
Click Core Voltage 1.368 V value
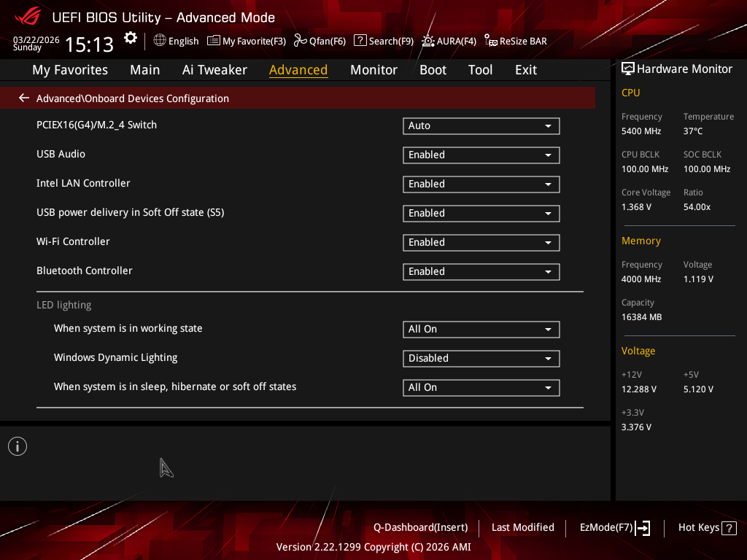click(x=636, y=207)
